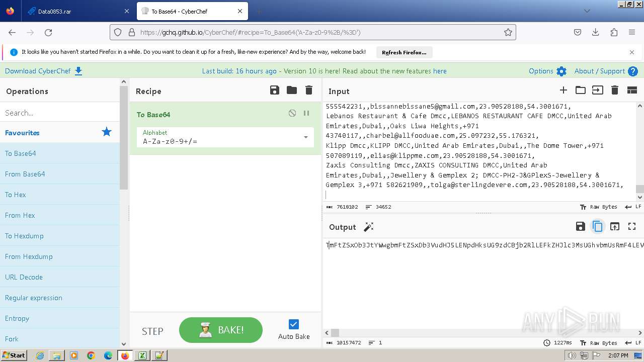This screenshot has width=644, height=362.
Task: Open Input Raw Bytes encoding selector
Action: (x=599, y=207)
